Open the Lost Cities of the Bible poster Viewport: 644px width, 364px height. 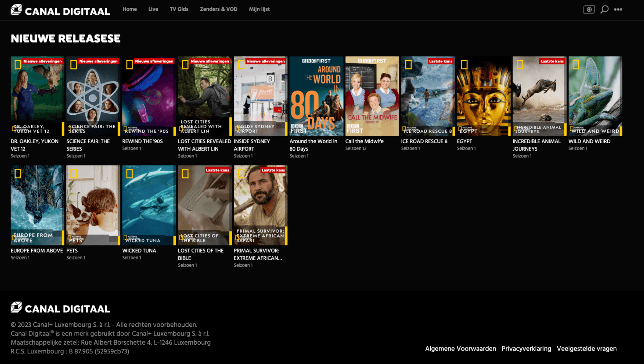point(205,205)
